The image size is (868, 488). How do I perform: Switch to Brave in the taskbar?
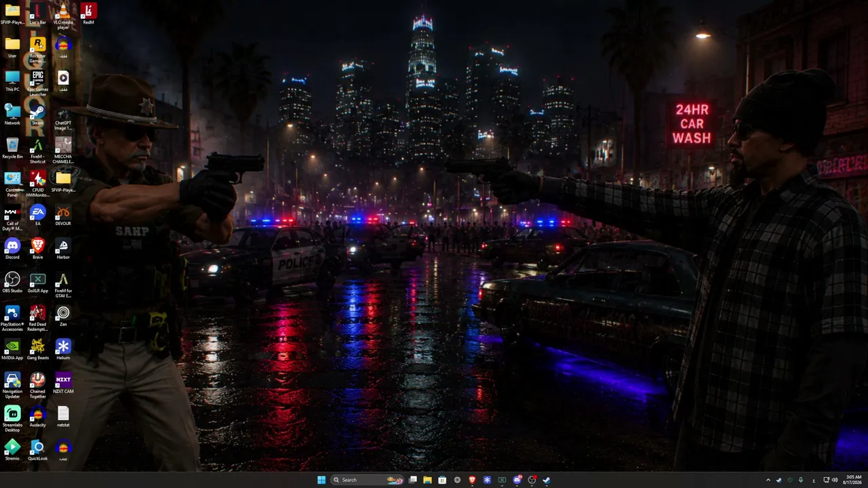[x=472, y=480]
